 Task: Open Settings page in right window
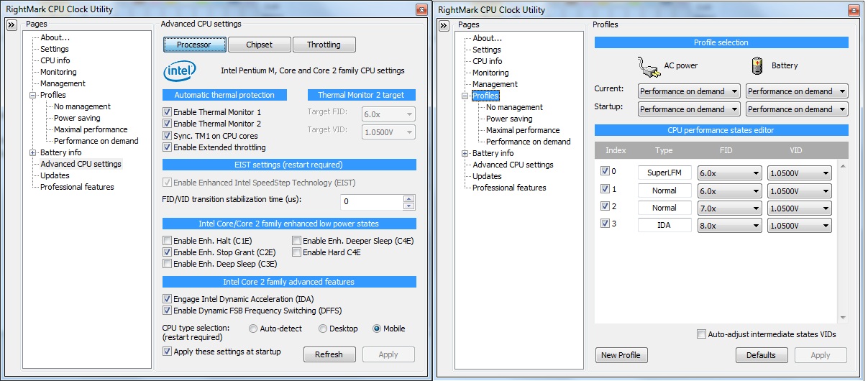[x=487, y=50]
